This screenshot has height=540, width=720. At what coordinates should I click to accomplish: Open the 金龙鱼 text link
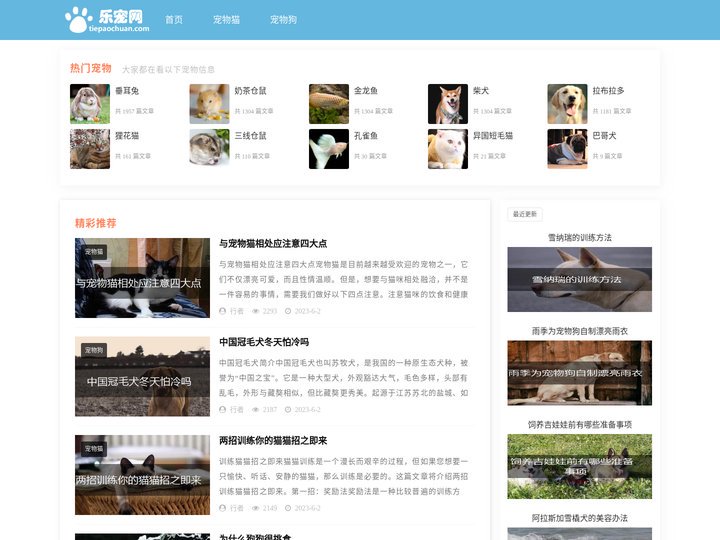(366, 91)
